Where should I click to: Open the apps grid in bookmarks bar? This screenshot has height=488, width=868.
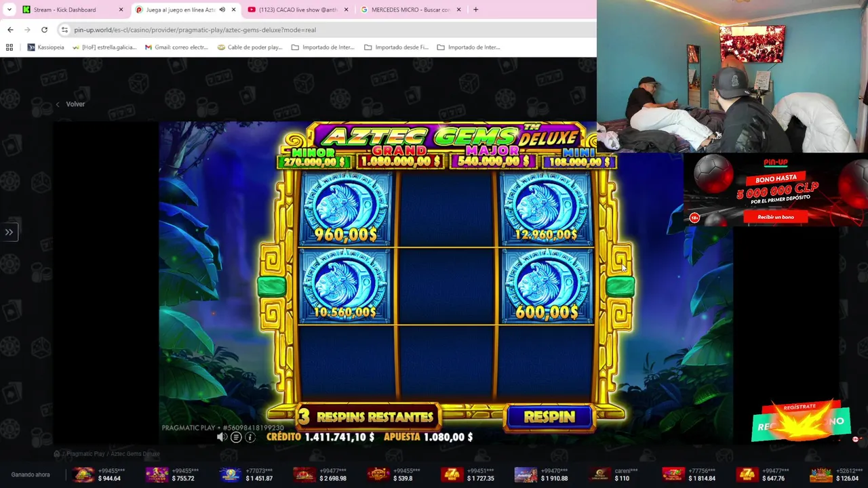(9, 47)
